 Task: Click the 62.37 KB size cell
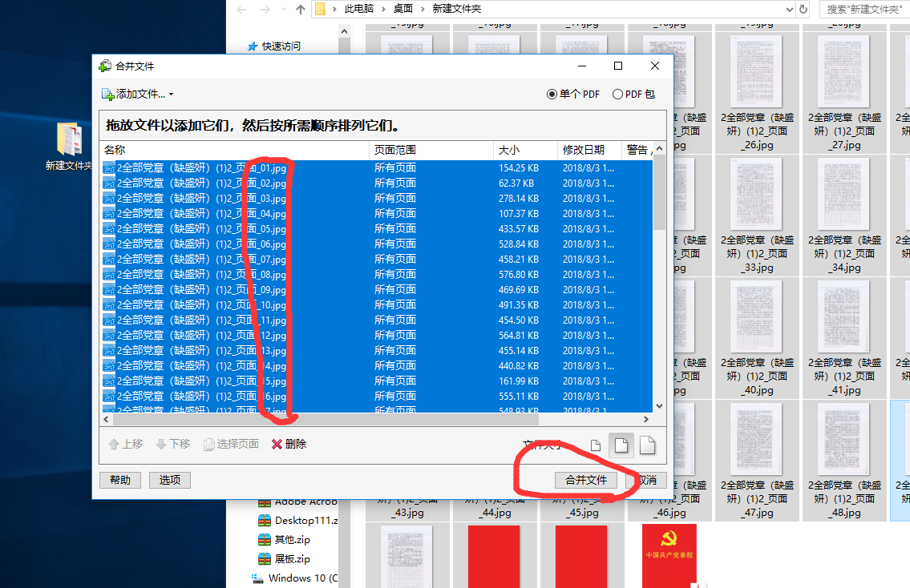coord(516,183)
